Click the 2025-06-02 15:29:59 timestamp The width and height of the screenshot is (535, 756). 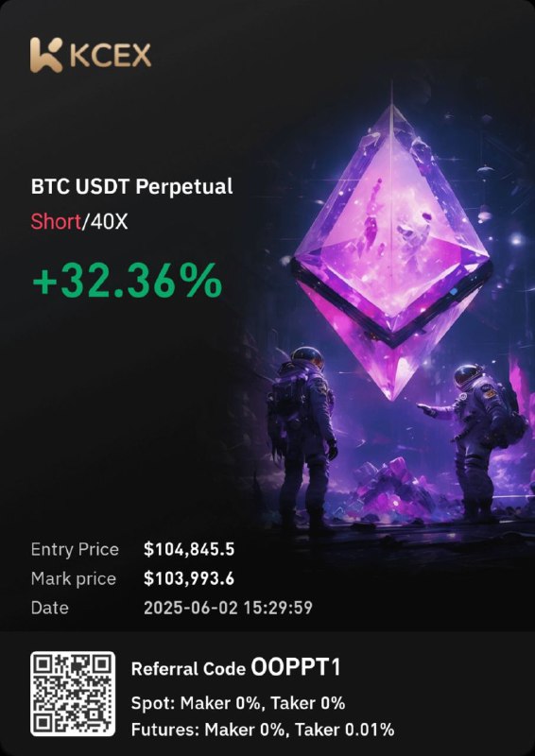point(228,608)
